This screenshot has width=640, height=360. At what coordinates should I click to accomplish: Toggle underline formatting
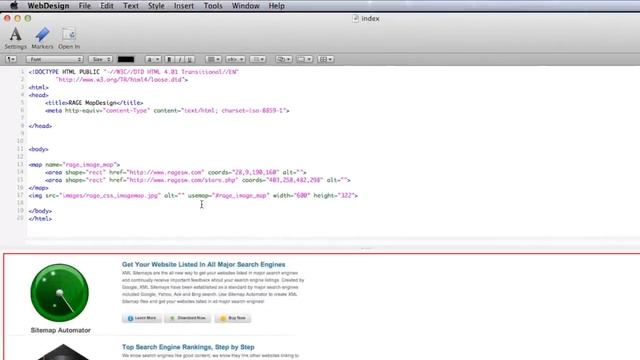pos(189,60)
